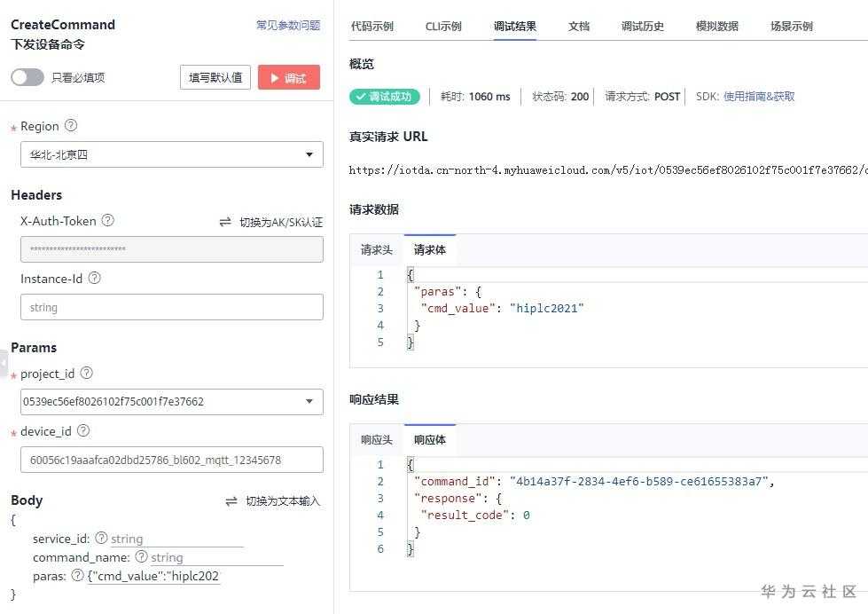Click the Instance-Id help icon

tap(94, 279)
